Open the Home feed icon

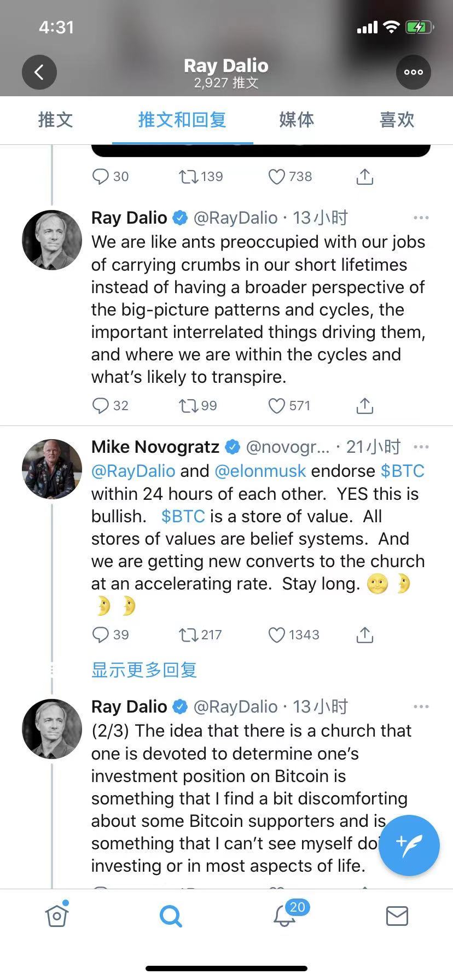tap(56, 915)
